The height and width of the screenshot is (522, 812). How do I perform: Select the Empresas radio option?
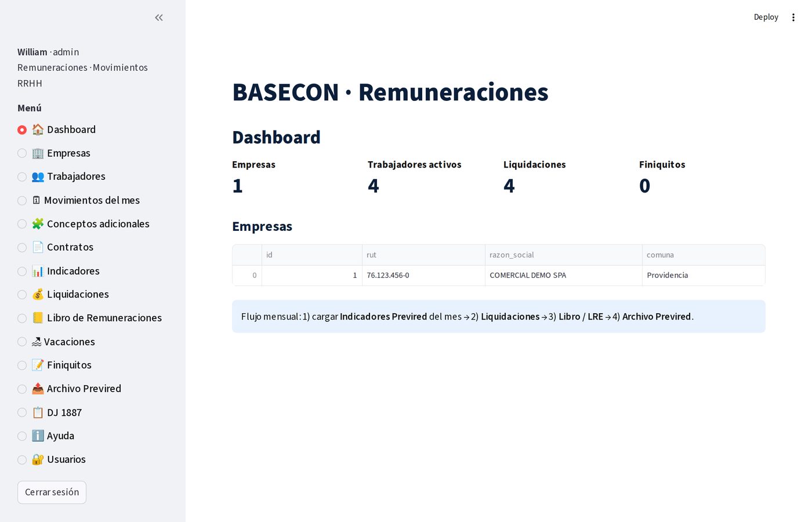pos(22,153)
